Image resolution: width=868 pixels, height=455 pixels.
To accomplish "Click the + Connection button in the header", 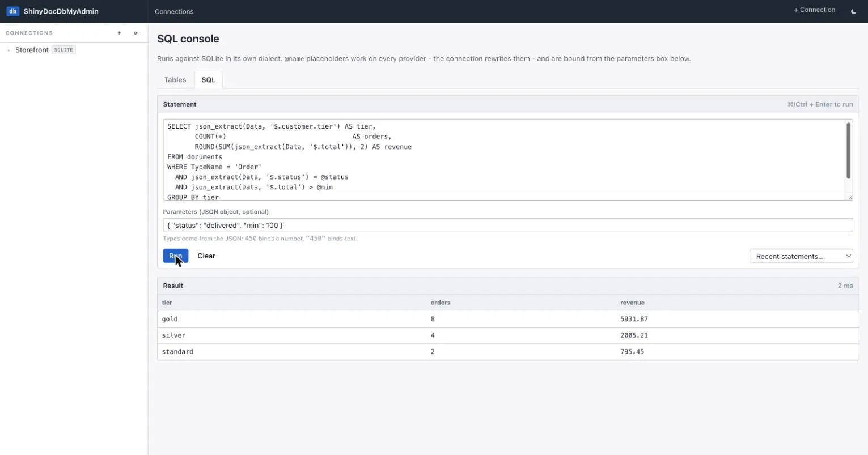I will click(814, 10).
